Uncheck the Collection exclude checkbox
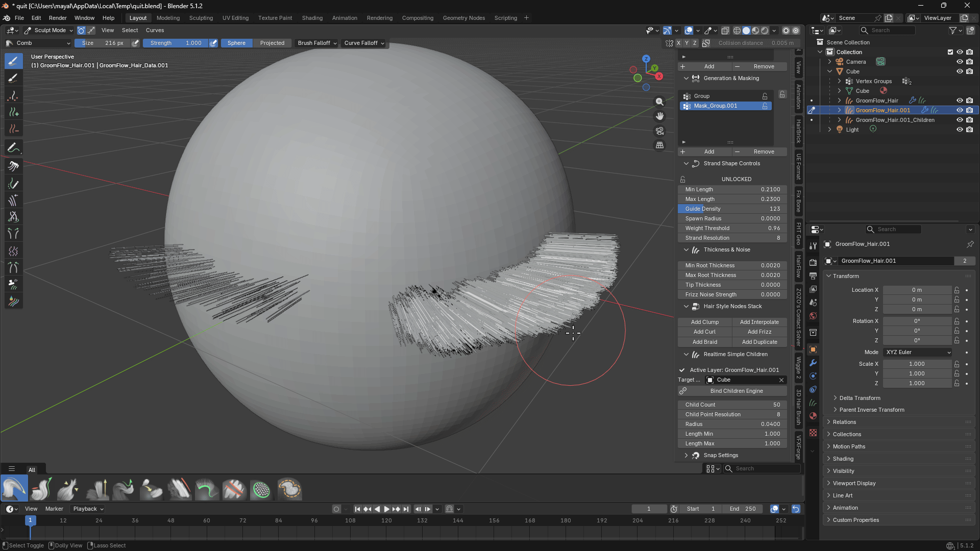This screenshot has height=551, width=980. point(950,52)
